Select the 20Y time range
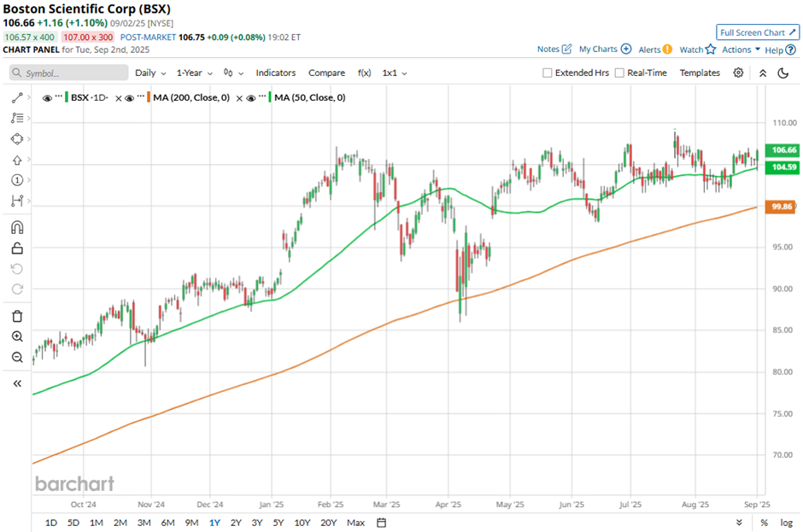 pyautogui.click(x=328, y=523)
